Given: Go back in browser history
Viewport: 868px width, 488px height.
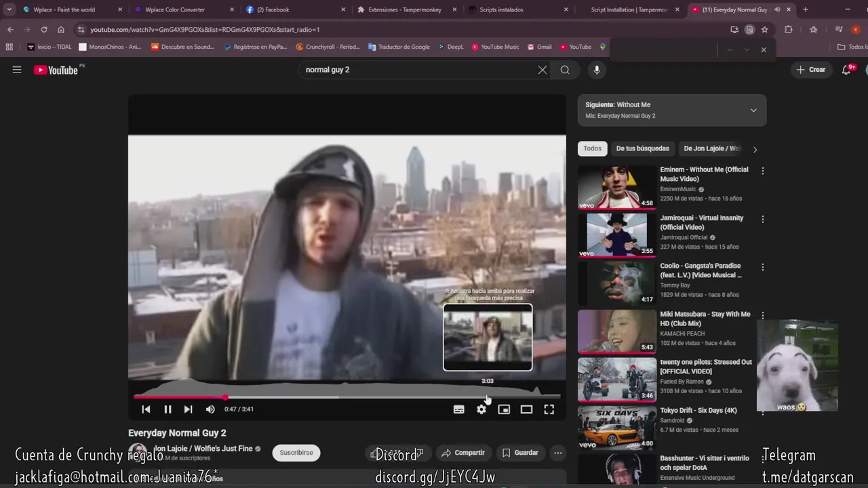Looking at the screenshot, I should click(x=10, y=30).
